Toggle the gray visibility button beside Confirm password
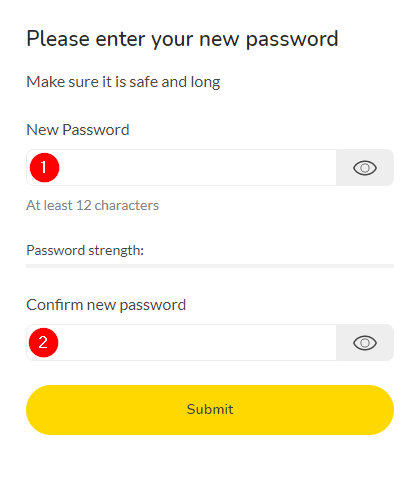This screenshot has height=477, width=420. point(365,343)
